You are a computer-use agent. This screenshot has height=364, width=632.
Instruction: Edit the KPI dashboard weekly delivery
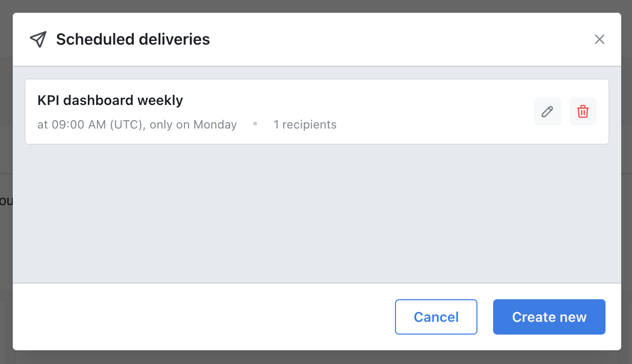(547, 111)
